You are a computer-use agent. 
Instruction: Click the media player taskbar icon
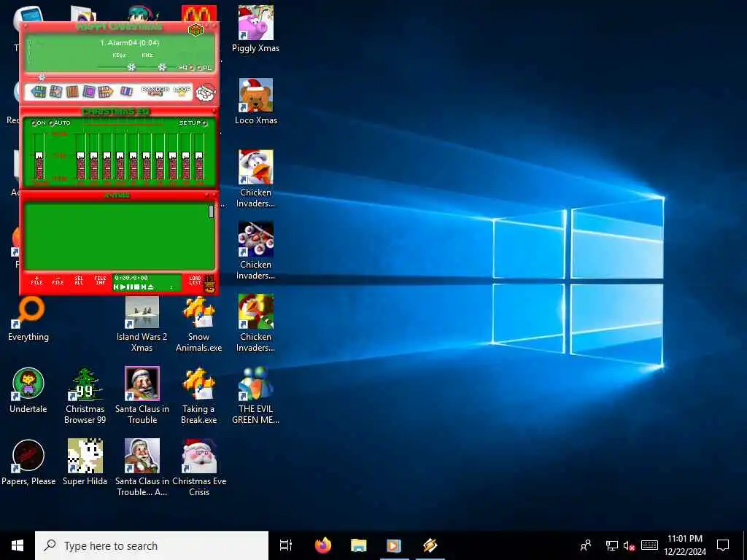(394, 545)
